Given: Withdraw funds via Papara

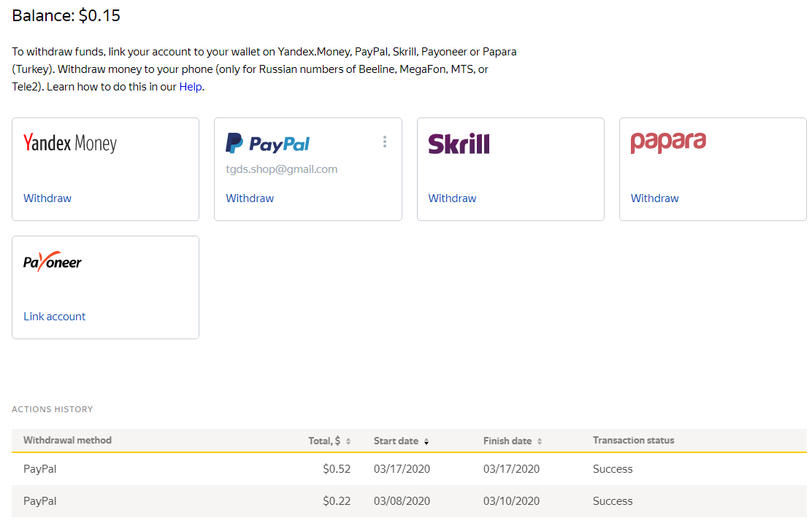Looking at the screenshot, I should pos(654,198).
